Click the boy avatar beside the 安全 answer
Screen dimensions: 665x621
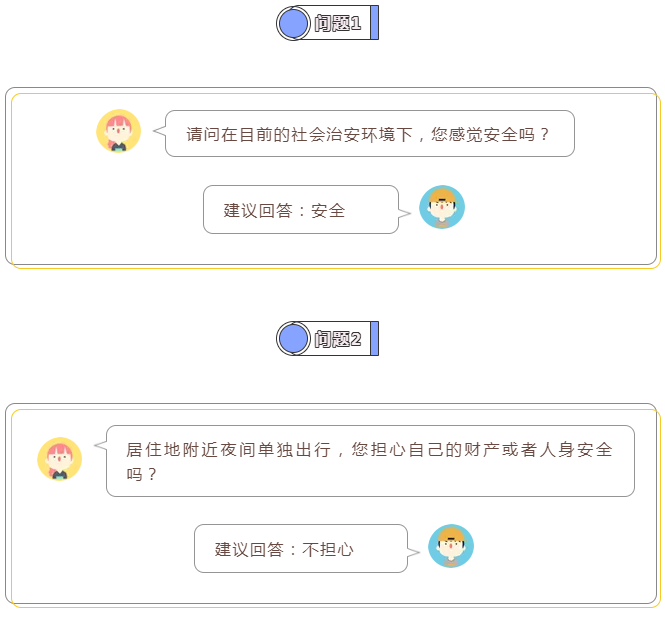[x=442, y=207]
